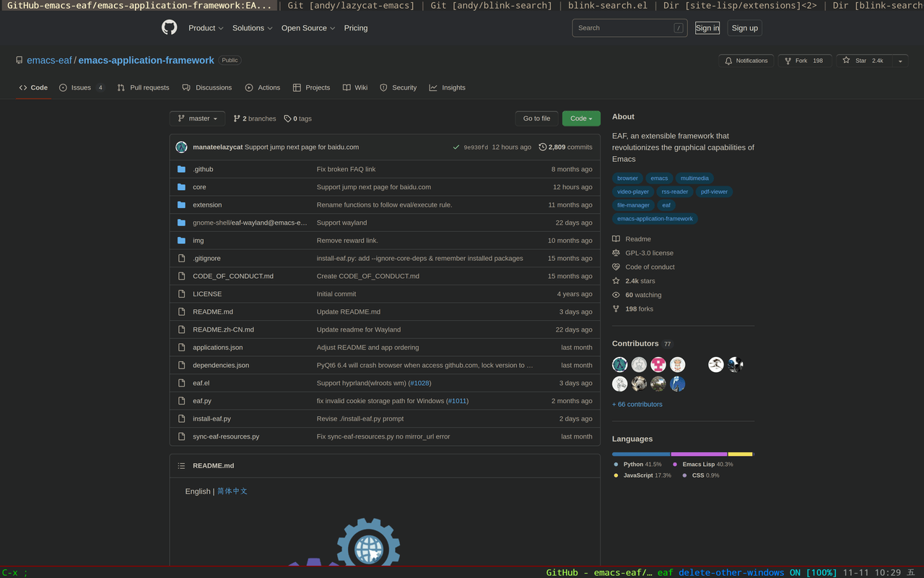Switch to the Projects tab

click(312, 87)
